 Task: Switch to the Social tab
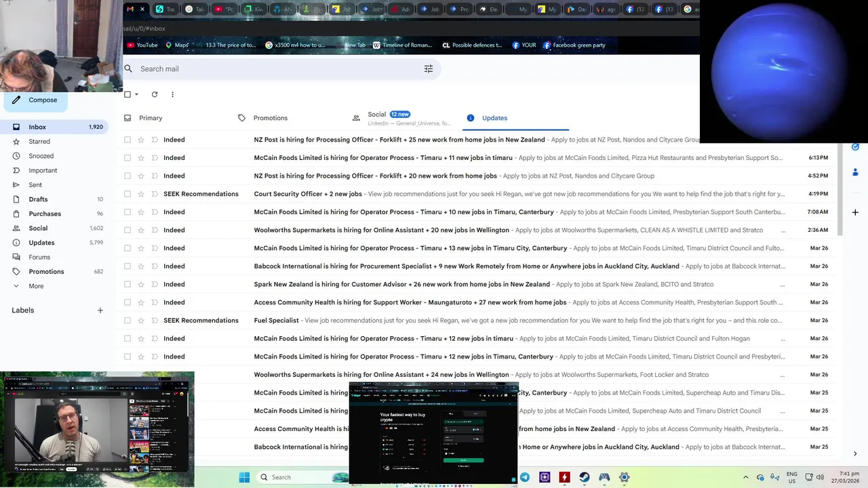401,118
